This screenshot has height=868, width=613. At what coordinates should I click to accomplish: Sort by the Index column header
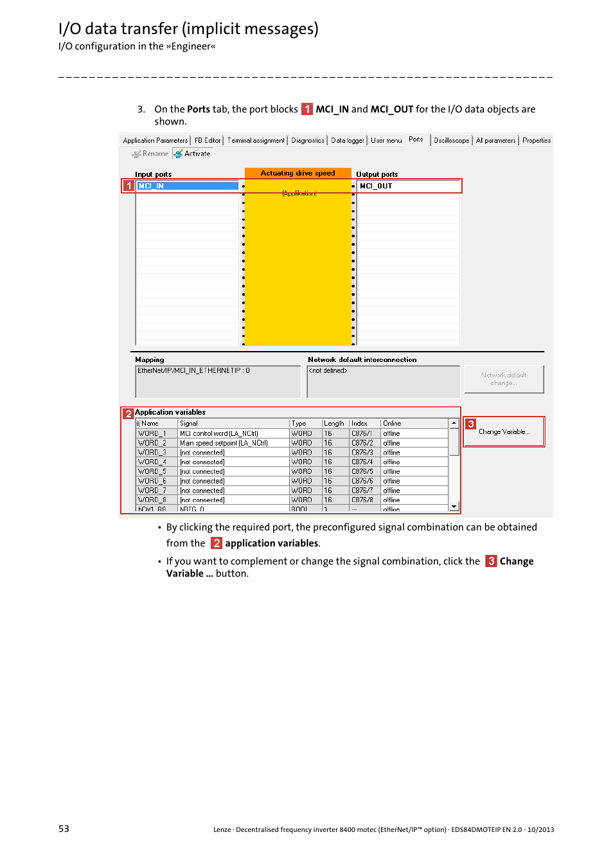365,424
